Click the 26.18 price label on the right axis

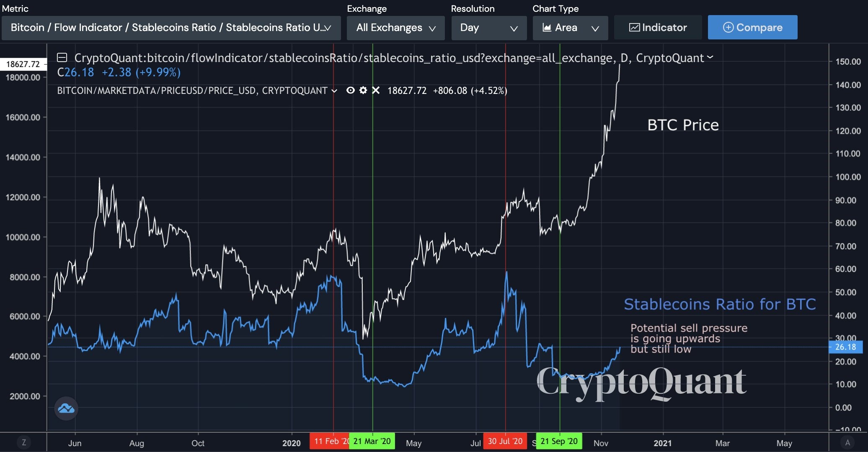pyautogui.click(x=846, y=347)
